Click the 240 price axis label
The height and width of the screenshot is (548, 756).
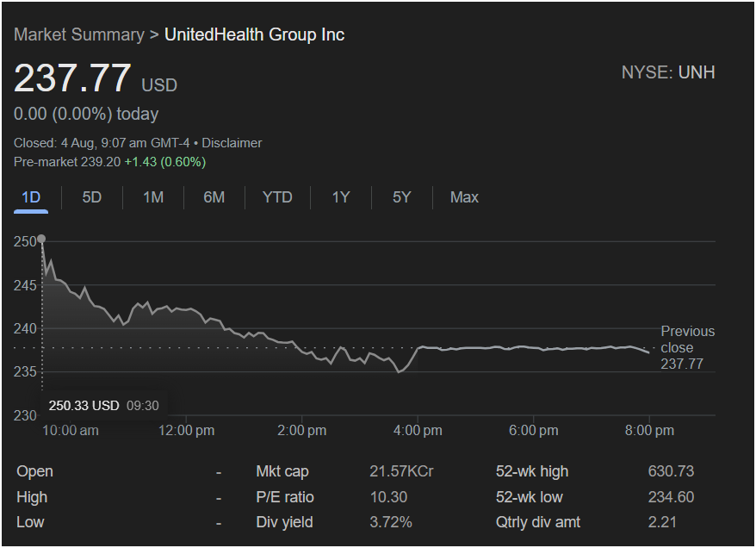tap(25, 328)
